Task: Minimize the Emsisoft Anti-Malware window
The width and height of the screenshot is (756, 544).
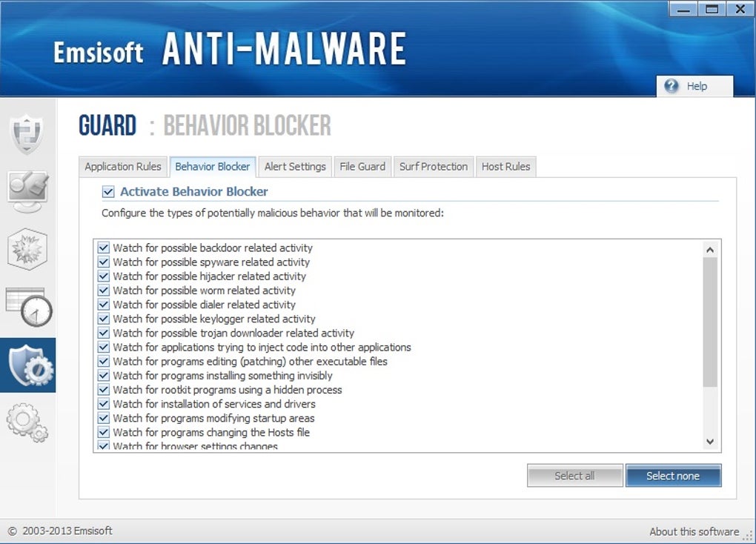Action: (x=683, y=9)
